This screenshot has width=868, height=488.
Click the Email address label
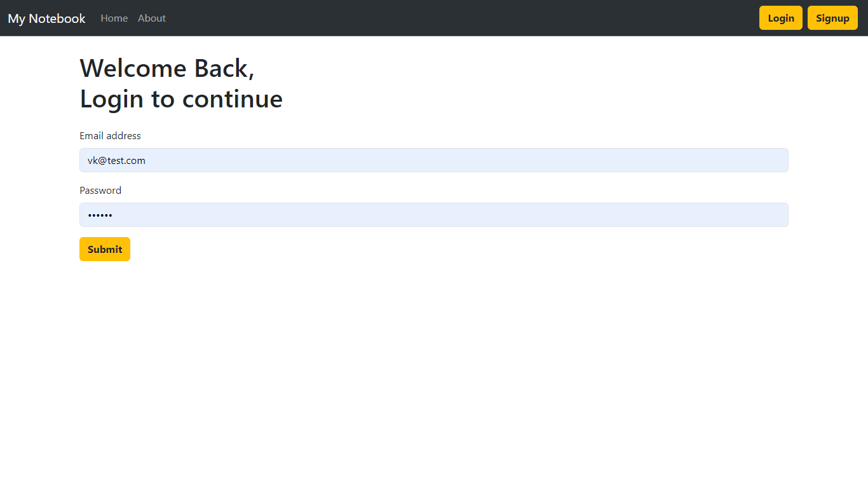point(110,136)
